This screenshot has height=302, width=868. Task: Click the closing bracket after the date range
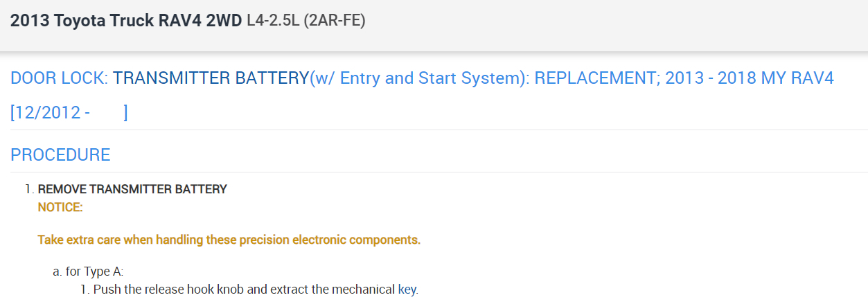pyautogui.click(x=125, y=112)
